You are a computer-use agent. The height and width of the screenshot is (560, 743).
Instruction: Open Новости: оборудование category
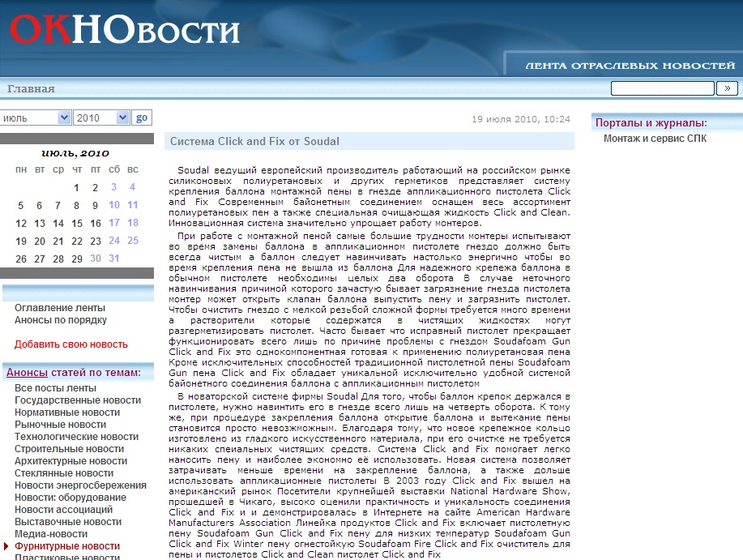click(x=70, y=498)
